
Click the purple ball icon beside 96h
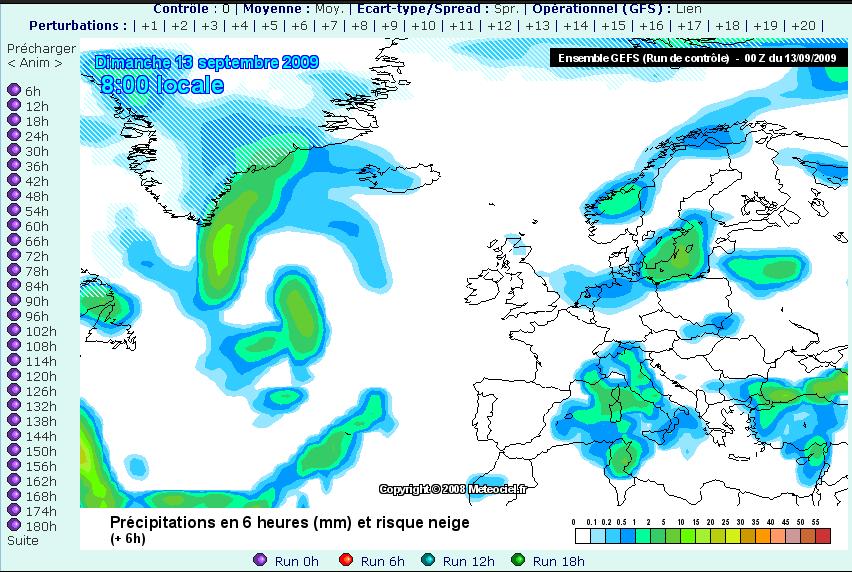pos(14,316)
